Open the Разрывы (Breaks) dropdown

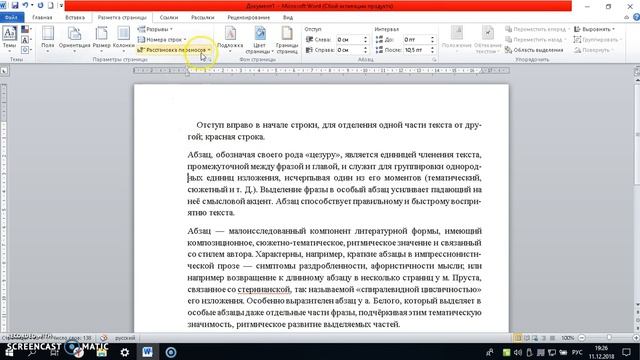coord(155,29)
